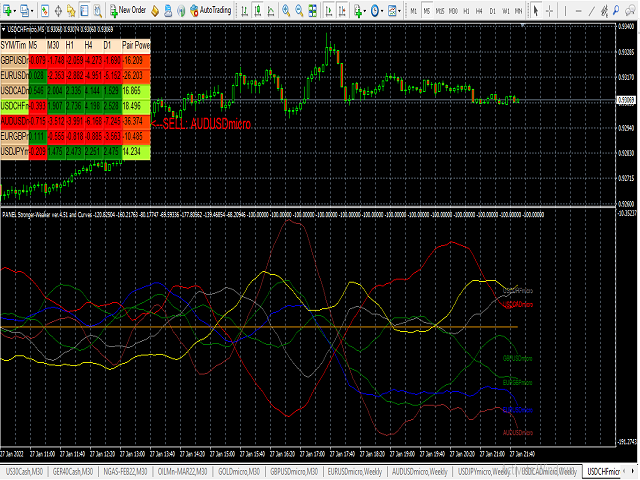This screenshot has width=640, height=480.
Task: Select the Trendline drawing tool
Action: click(591, 11)
